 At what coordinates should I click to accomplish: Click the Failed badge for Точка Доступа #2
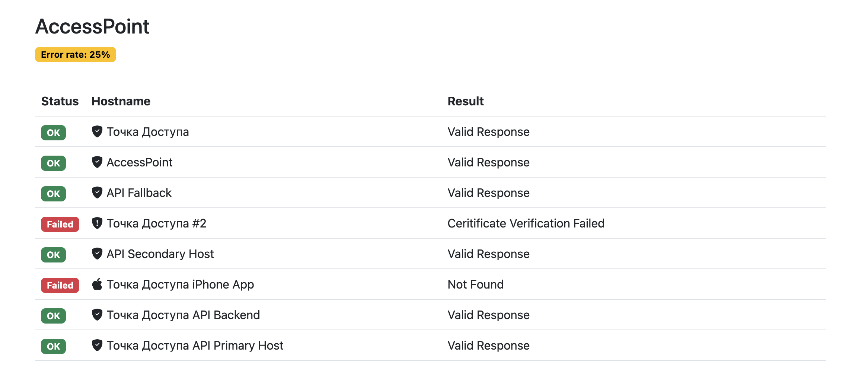[x=60, y=224]
